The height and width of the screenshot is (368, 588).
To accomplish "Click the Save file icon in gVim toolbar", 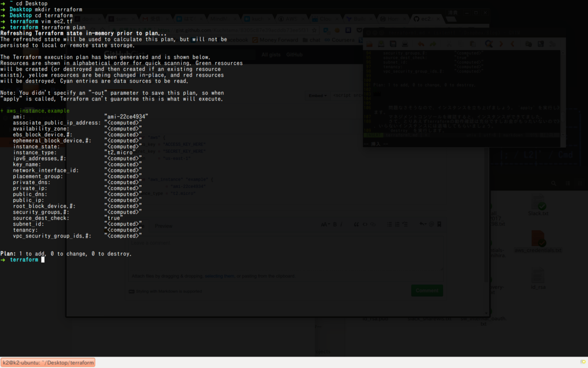I will [x=381, y=44].
